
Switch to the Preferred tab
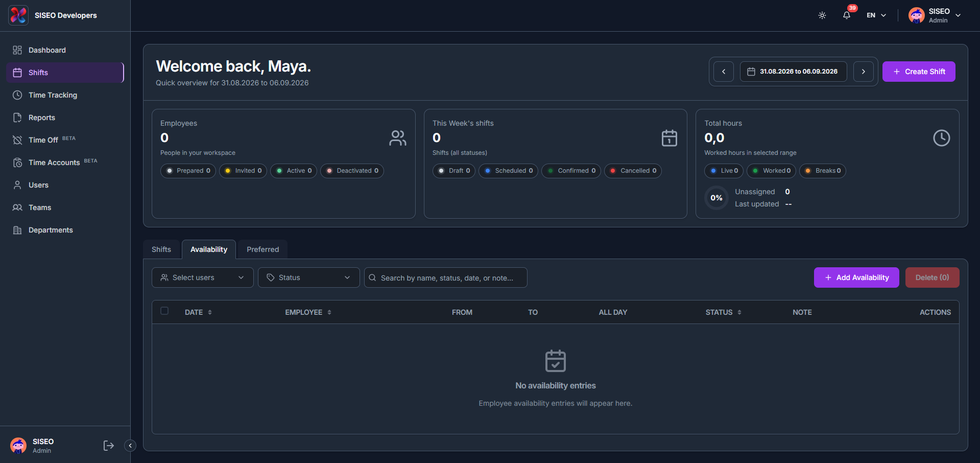click(263, 249)
